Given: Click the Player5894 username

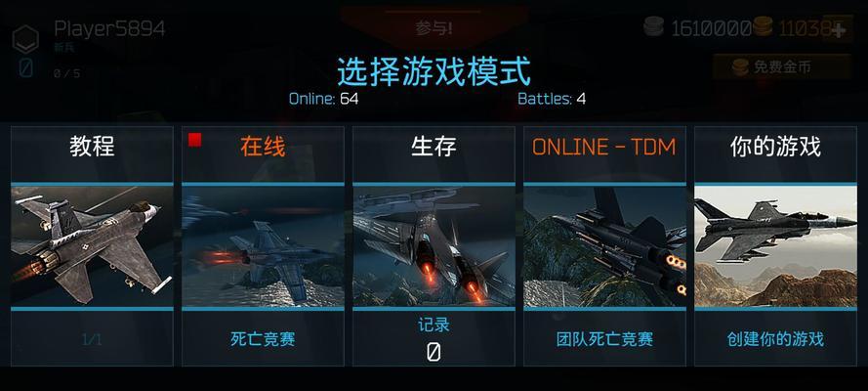Looking at the screenshot, I should pyautogui.click(x=109, y=28).
